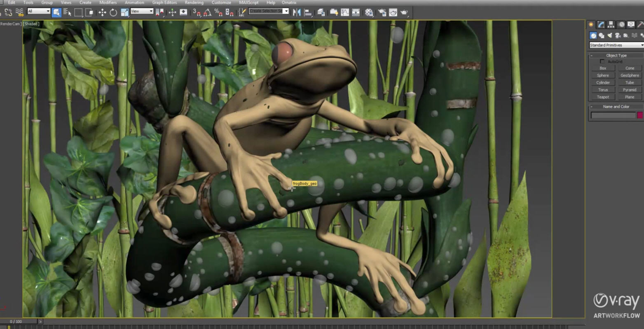Switch to the Create command panel tab
This screenshot has width=644, height=329.
tap(591, 25)
